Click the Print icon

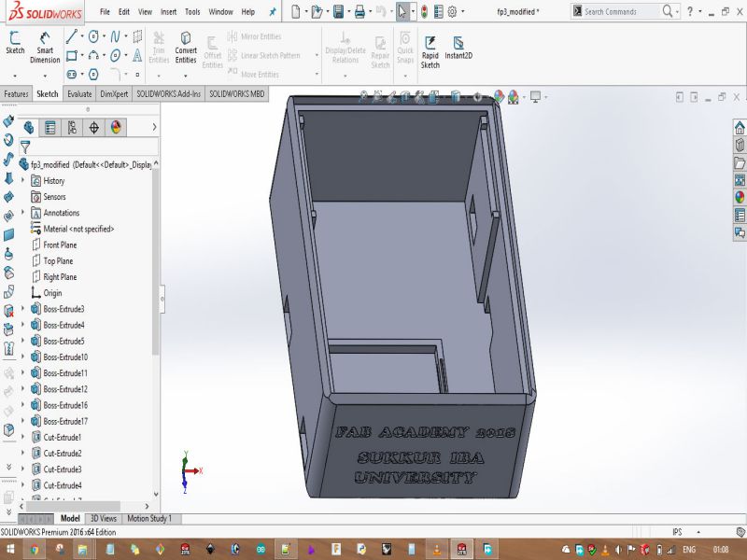tap(359, 12)
